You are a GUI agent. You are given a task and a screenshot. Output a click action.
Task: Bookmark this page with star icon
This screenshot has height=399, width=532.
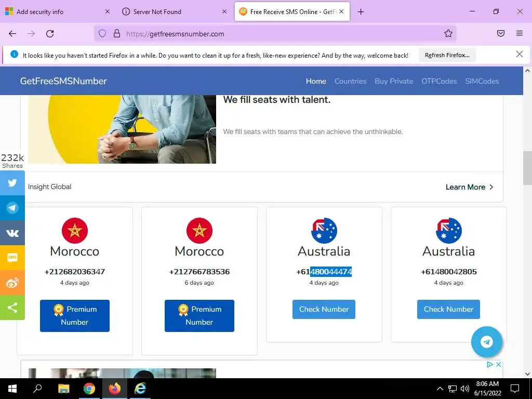pos(448,34)
